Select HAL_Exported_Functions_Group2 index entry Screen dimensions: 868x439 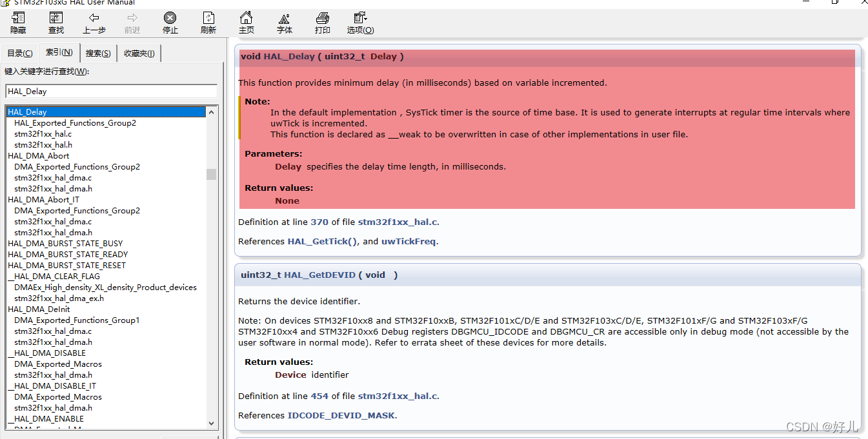pyautogui.click(x=75, y=122)
